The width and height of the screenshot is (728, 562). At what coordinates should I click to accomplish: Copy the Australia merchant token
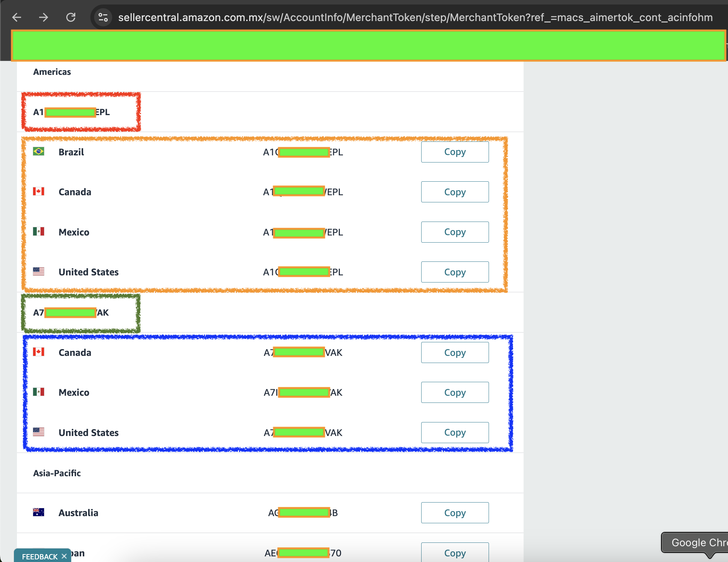click(x=455, y=513)
